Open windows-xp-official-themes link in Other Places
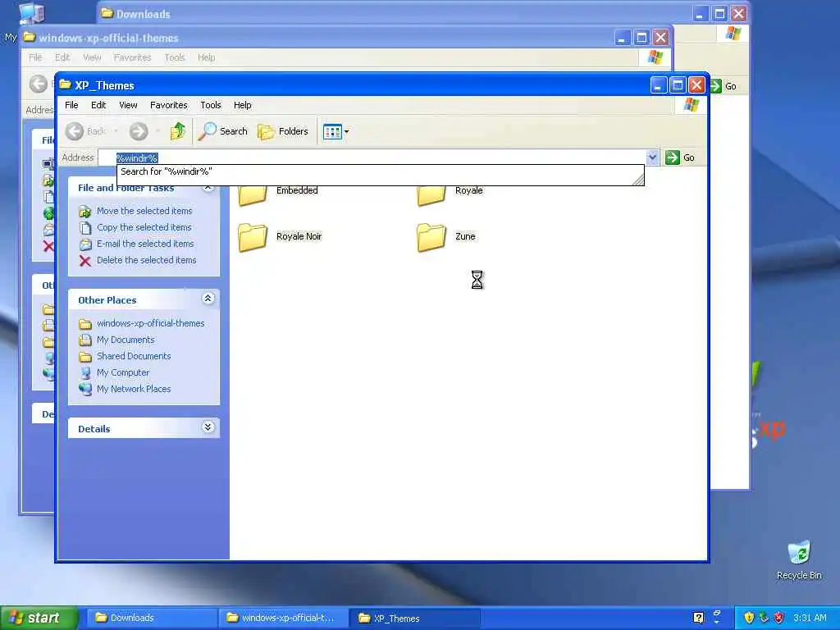This screenshot has height=630, width=840. 151,323
